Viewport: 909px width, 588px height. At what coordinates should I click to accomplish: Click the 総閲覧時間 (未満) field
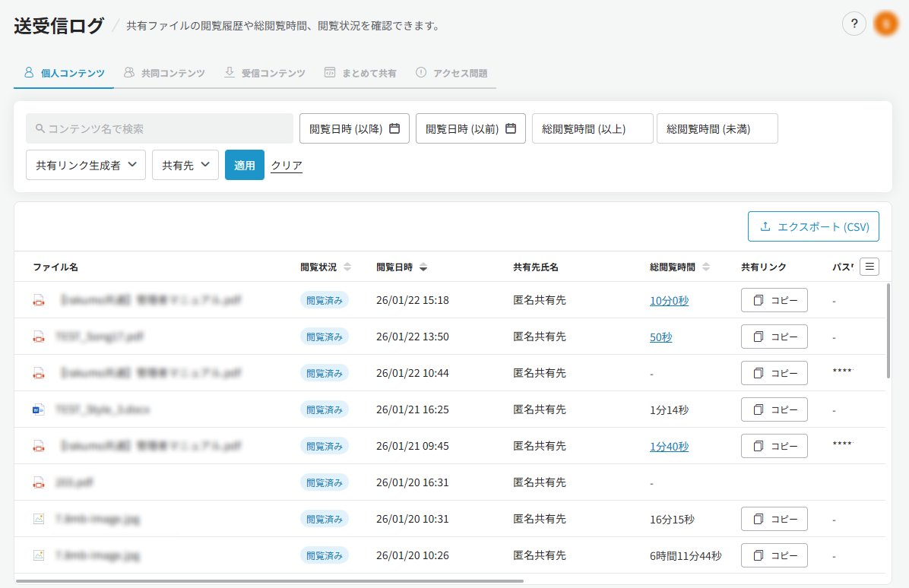[x=717, y=128]
